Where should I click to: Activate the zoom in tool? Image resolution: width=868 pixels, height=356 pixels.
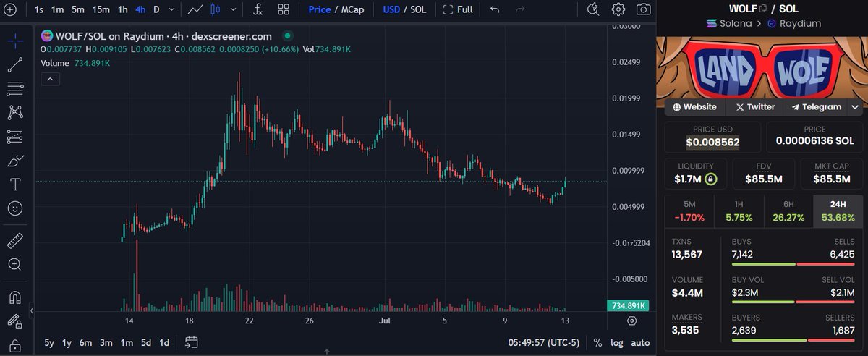(14, 264)
